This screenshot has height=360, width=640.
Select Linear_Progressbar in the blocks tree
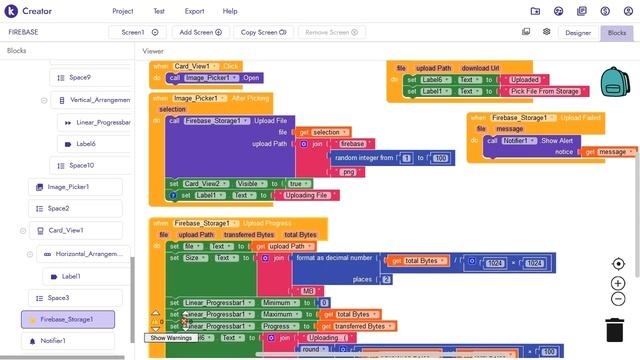94,122
